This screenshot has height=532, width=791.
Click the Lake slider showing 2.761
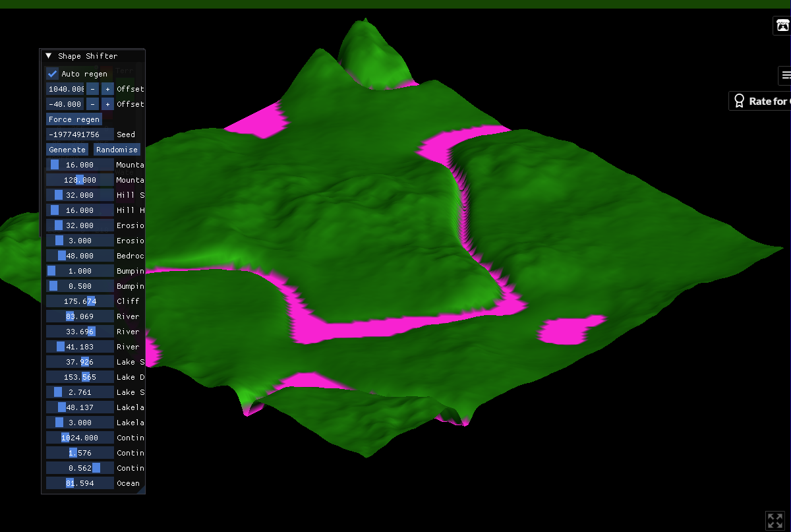pyautogui.click(x=80, y=392)
